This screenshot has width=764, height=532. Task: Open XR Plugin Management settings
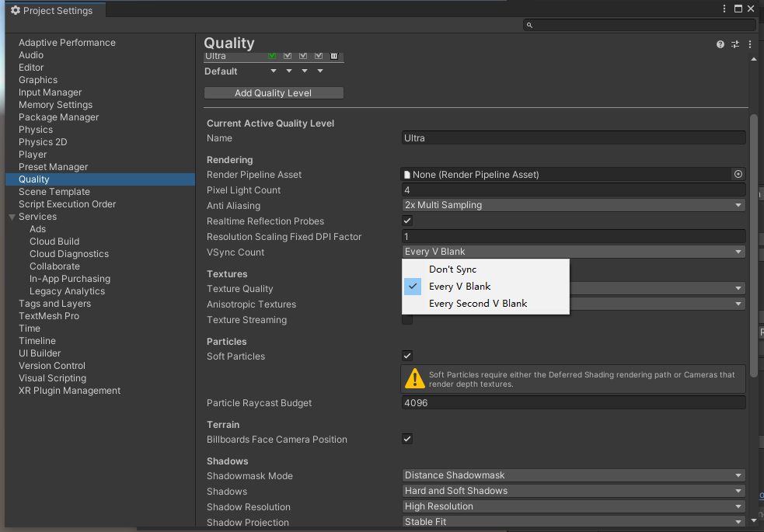[69, 391]
